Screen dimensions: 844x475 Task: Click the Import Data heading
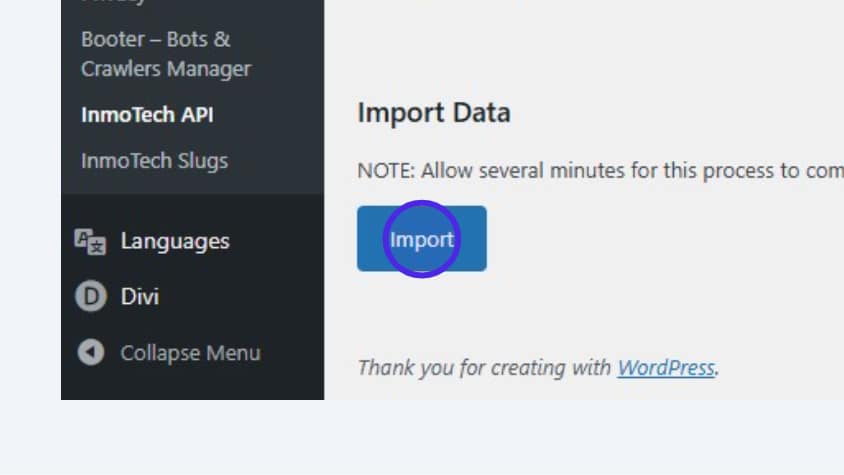(433, 112)
